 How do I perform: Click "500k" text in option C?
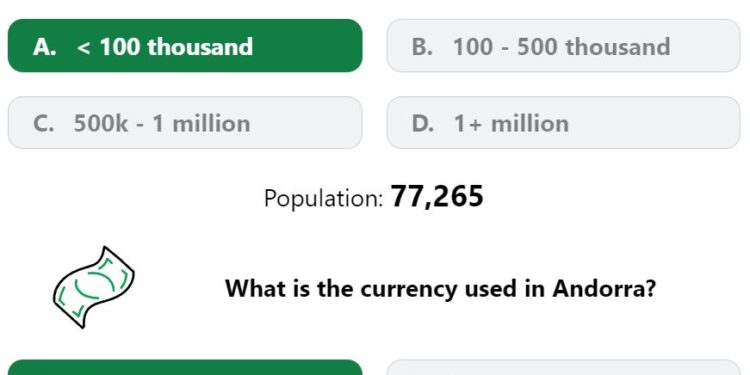(101, 124)
